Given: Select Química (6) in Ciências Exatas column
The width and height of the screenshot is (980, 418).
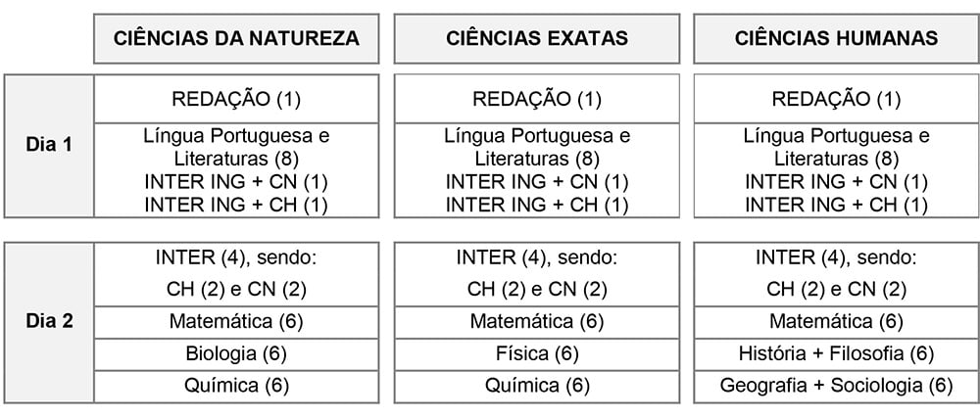Looking at the screenshot, I should click(x=537, y=386).
